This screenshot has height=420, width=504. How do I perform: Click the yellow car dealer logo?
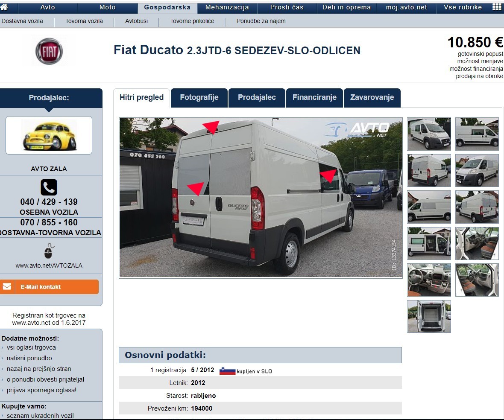click(x=49, y=135)
